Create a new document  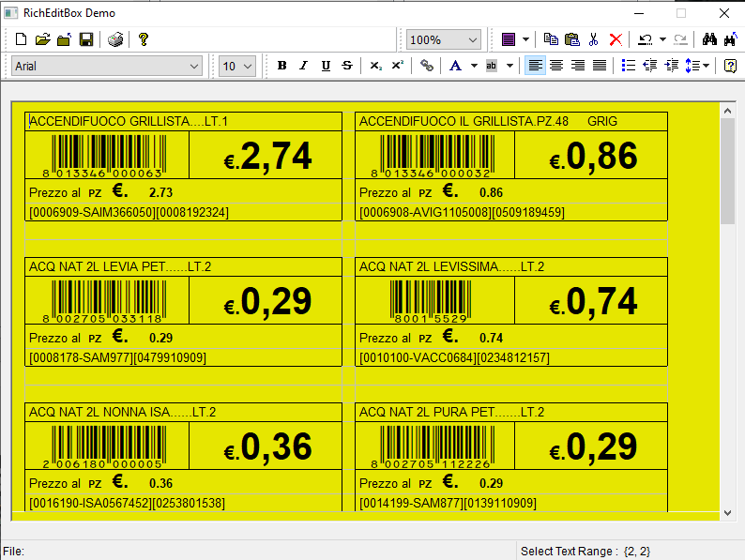coord(21,39)
